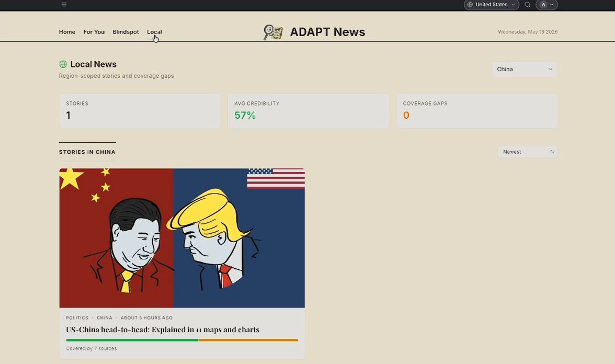Open the United States region selector
Viewport: 615px width, 364px height.
click(x=492, y=5)
